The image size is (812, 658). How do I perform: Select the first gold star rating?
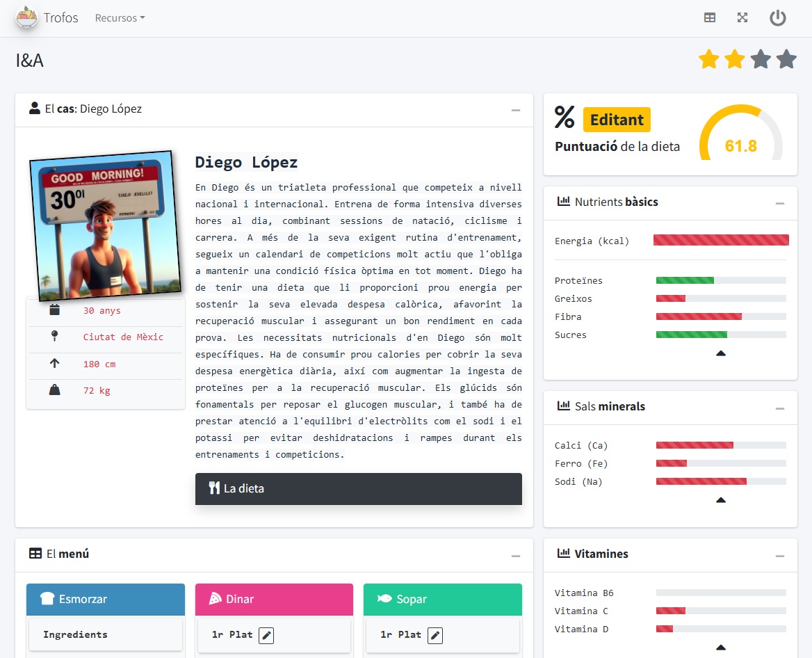coord(708,59)
